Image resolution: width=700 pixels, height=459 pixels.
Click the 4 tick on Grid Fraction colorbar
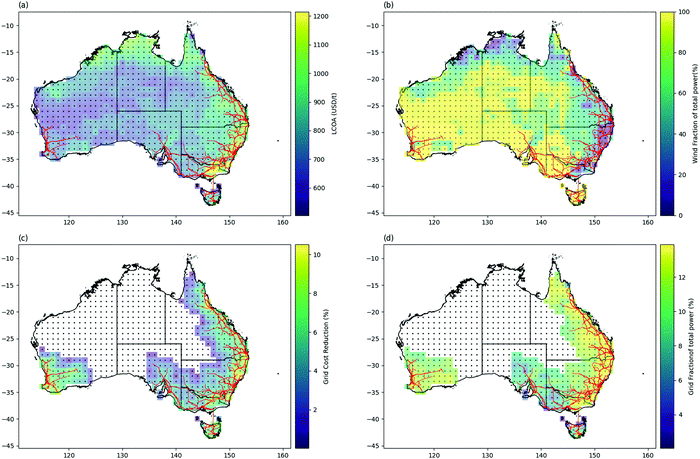(681, 415)
